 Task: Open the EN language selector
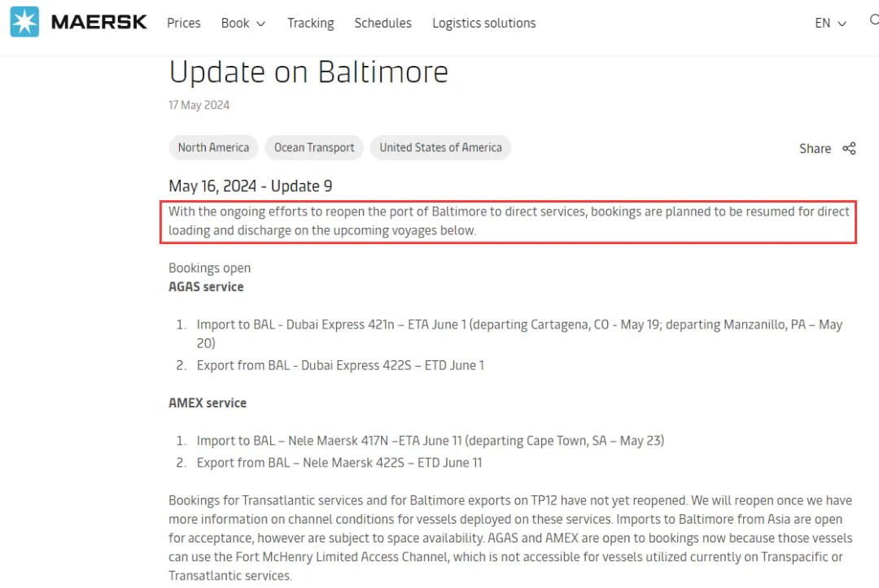830,23
